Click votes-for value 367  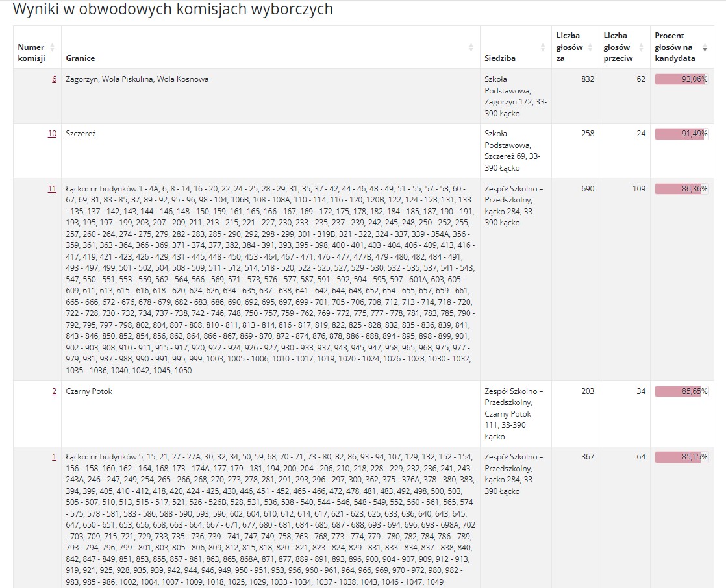[588, 457]
